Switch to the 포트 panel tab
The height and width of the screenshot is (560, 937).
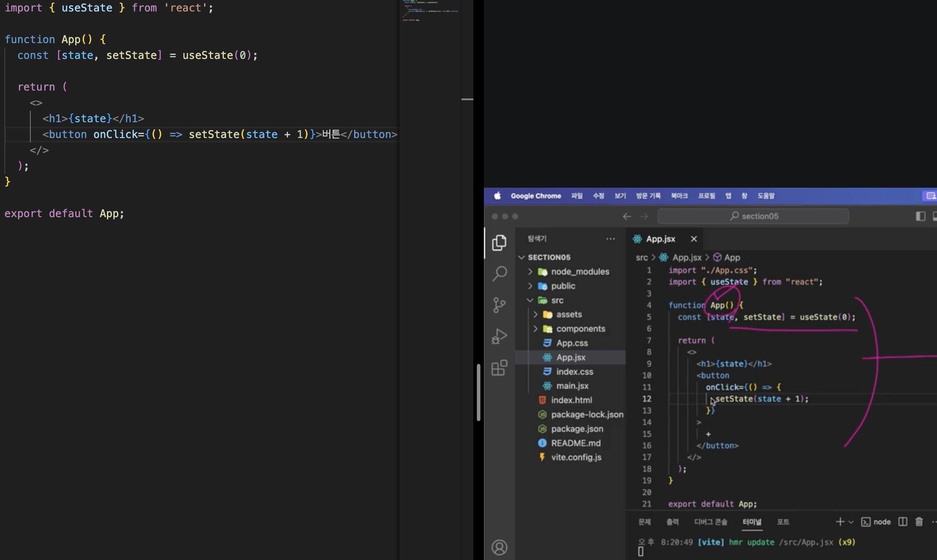[x=783, y=522]
